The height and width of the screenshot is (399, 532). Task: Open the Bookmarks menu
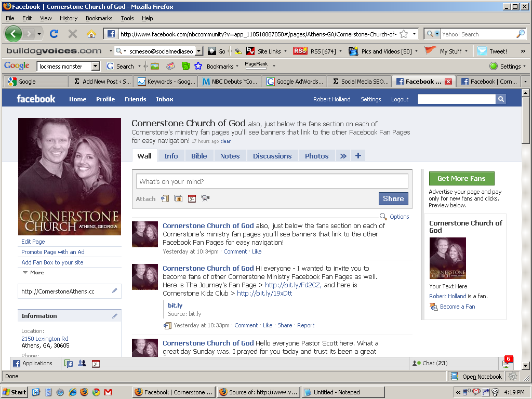click(x=99, y=18)
